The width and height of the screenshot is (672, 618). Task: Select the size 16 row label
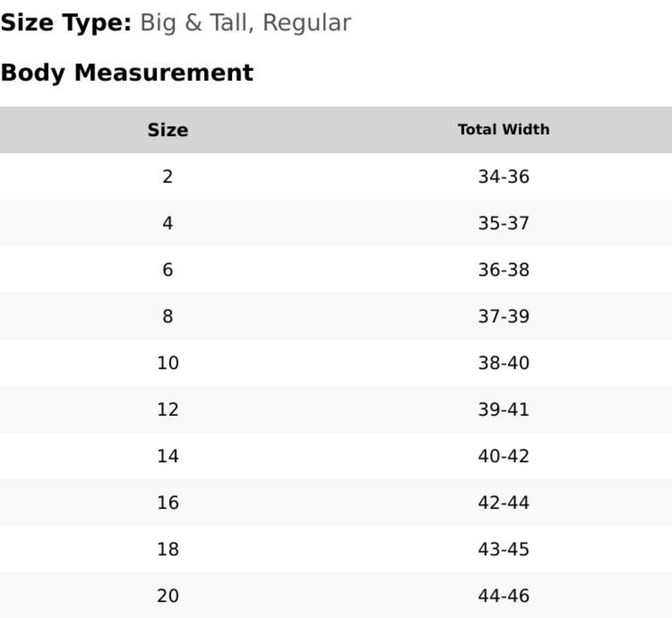click(167, 502)
